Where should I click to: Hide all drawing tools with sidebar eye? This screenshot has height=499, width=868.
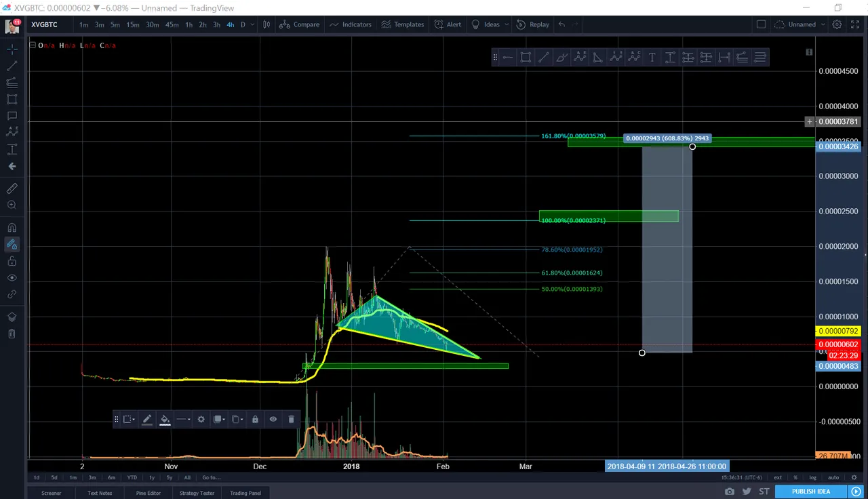[x=12, y=278]
